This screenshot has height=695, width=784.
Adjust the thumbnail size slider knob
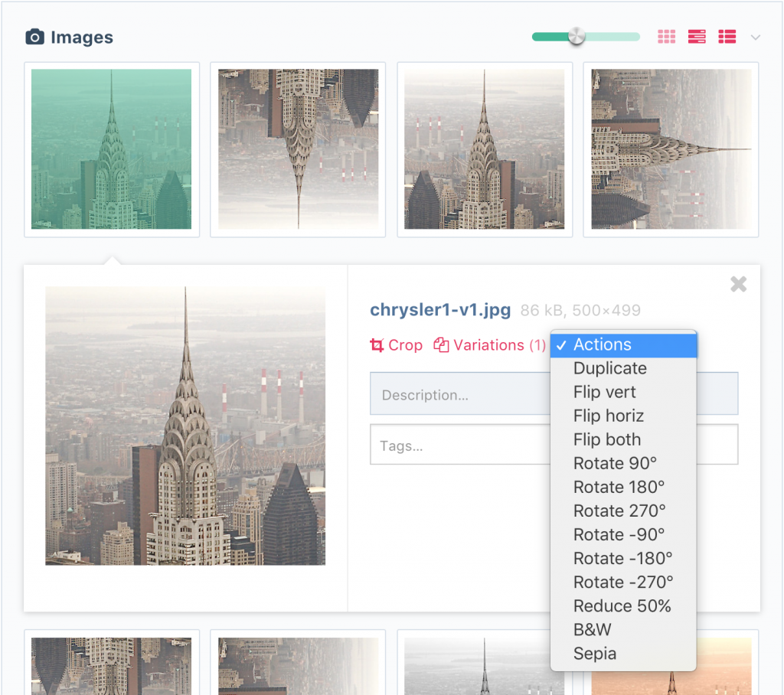tap(577, 37)
